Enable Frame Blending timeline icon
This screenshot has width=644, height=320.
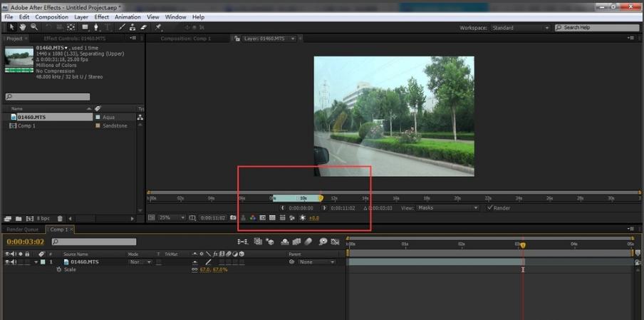click(x=296, y=242)
